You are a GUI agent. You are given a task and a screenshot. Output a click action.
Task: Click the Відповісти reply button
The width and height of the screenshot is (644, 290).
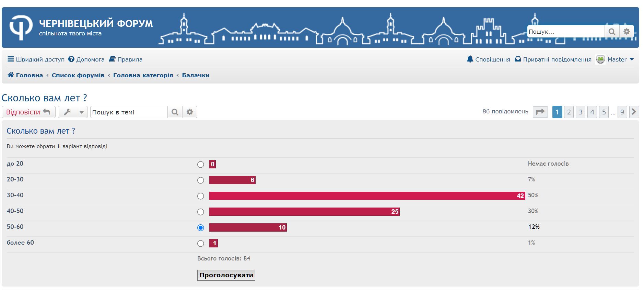[x=28, y=112]
